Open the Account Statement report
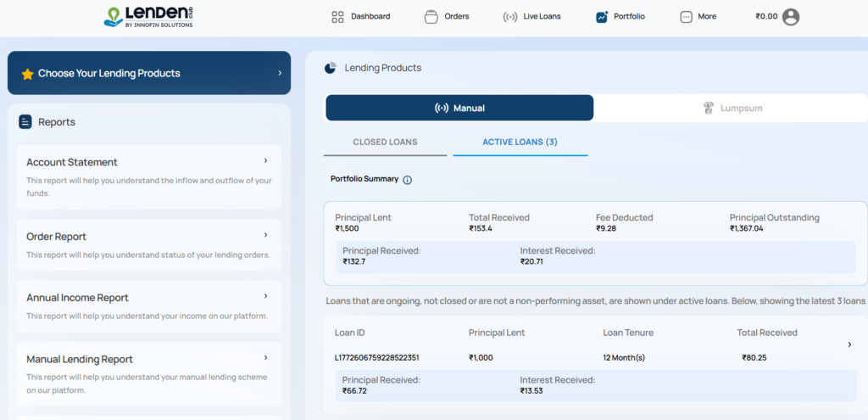This screenshot has height=420, width=868. (149, 177)
